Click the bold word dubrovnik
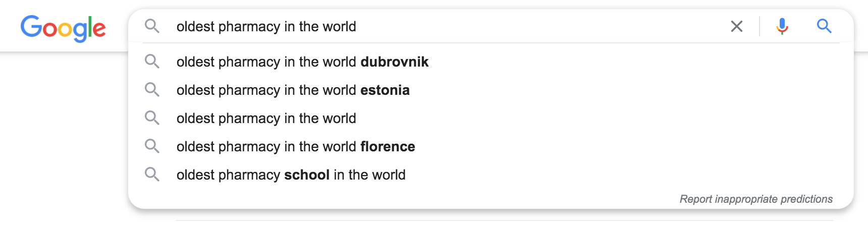 (394, 62)
